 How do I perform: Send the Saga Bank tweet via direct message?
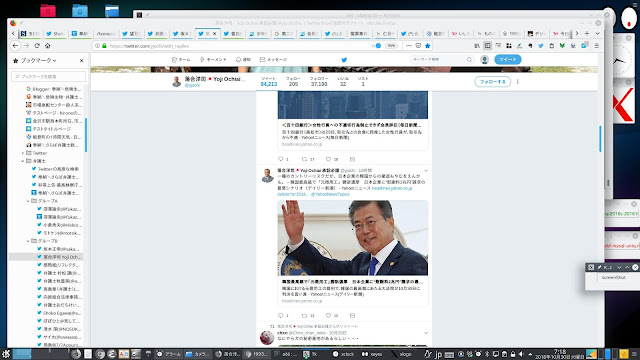[352, 159]
